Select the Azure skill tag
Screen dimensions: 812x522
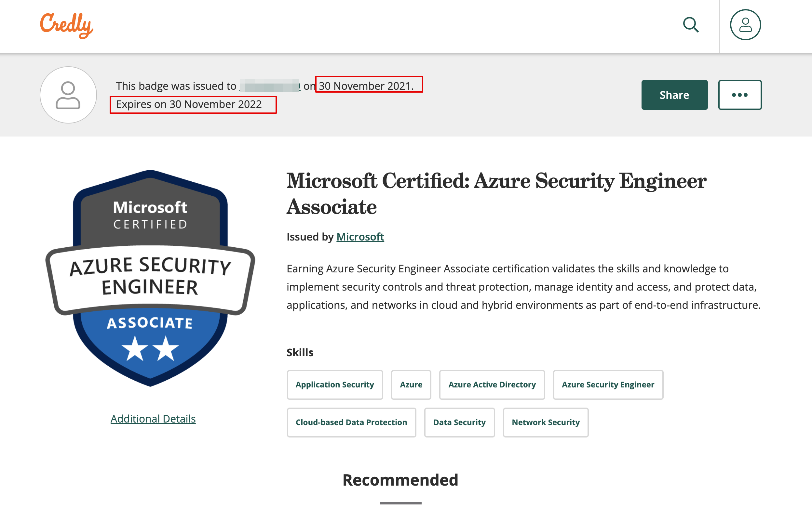point(411,385)
